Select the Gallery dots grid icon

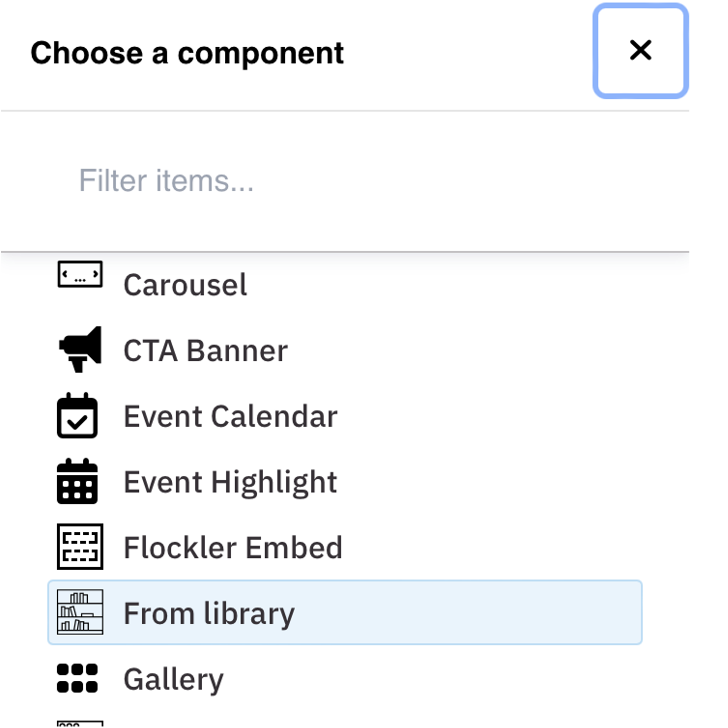(x=77, y=678)
